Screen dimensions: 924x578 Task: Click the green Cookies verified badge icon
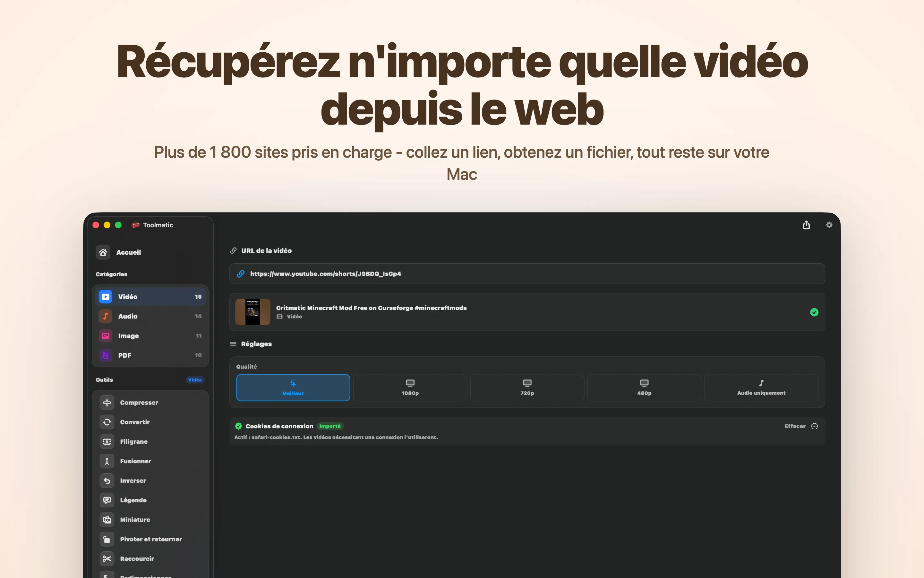click(238, 426)
